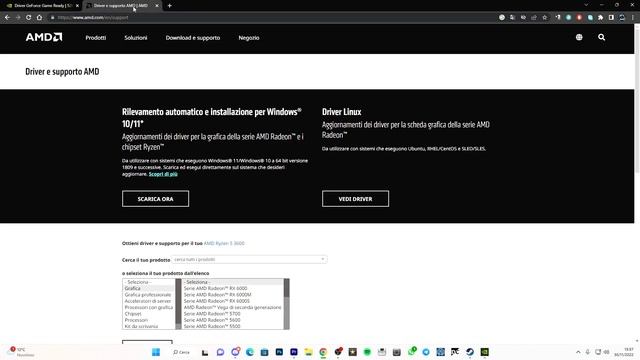Open the AMD Ryzen 5 3600 link
The image size is (640, 360).
(224, 243)
